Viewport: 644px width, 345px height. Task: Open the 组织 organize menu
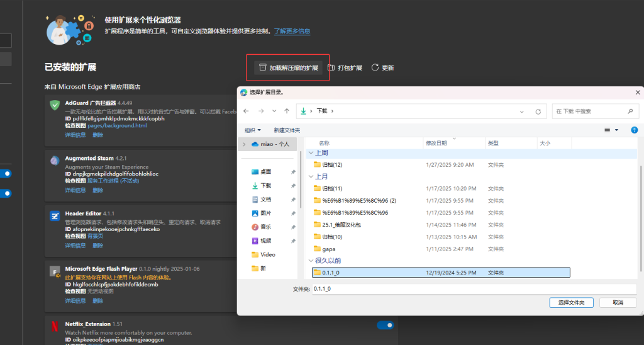click(x=253, y=130)
